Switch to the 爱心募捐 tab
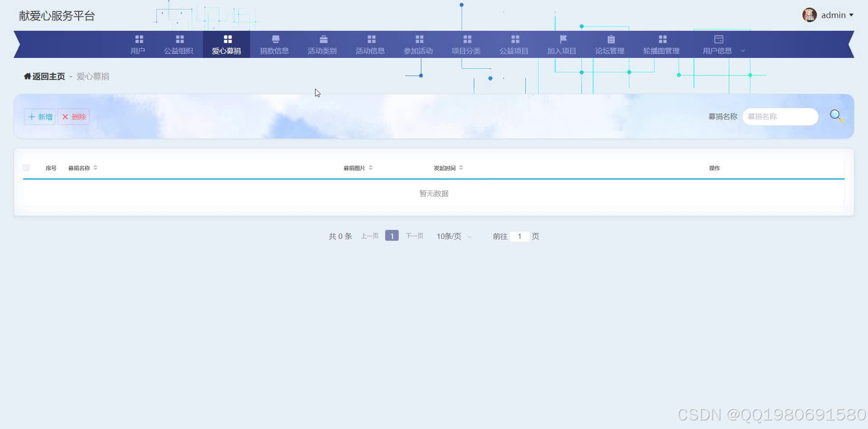The width and height of the screenshot is (868, 429). [x=226, y=44]
